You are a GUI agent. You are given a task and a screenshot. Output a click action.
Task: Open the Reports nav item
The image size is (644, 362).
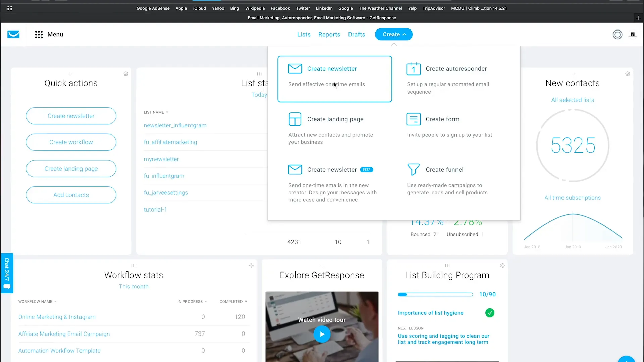point(329,34)
